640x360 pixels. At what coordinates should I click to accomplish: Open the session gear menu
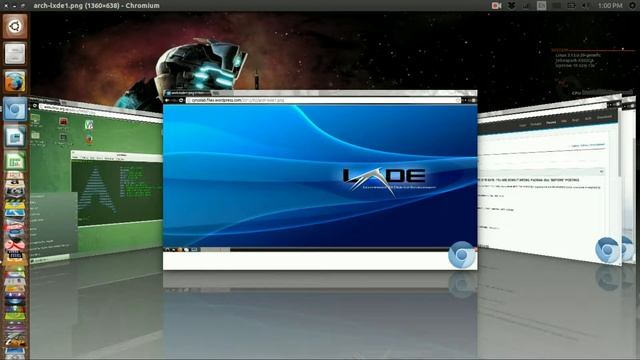(x=633, y=6)
